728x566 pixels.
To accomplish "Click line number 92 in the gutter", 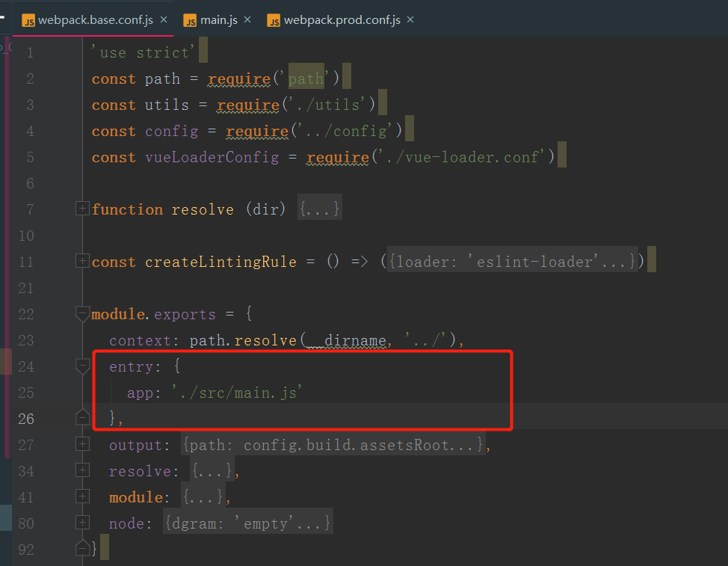I will (26, 550).
